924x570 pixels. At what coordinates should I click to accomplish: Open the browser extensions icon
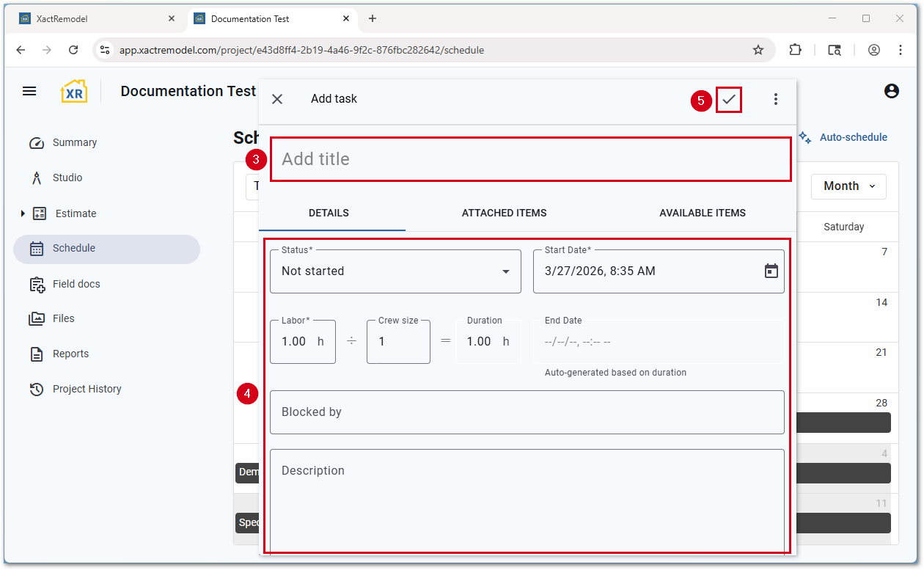[795, 50]
